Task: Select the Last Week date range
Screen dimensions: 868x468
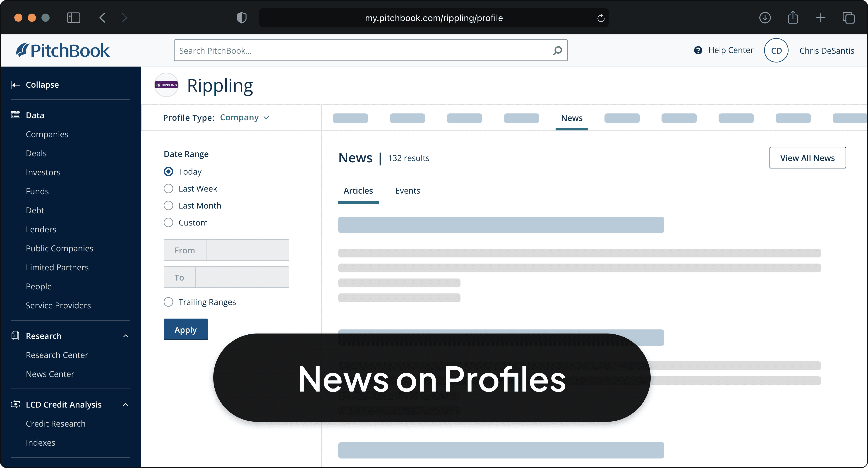Action: point(168,189)
